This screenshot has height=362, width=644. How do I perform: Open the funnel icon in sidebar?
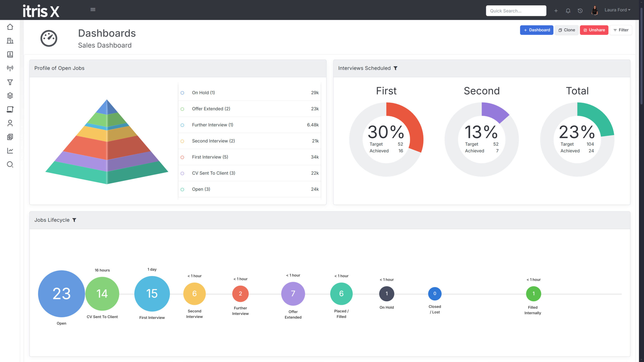coord(10,82)
